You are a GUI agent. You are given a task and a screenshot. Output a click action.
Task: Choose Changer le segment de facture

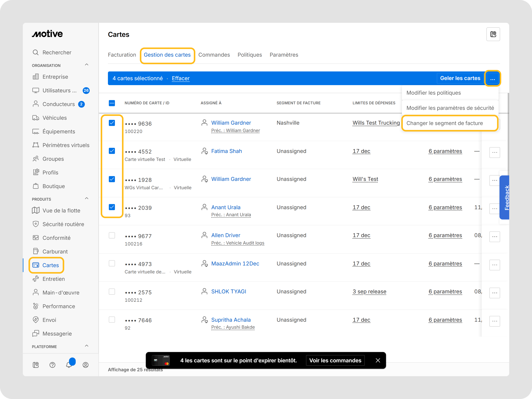click(x=450, y=123)
